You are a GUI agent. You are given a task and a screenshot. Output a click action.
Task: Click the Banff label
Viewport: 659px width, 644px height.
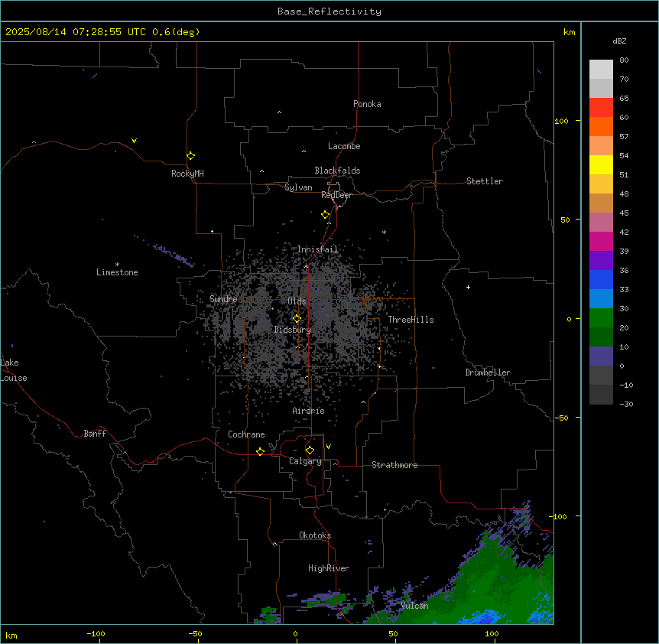point(95,434)
